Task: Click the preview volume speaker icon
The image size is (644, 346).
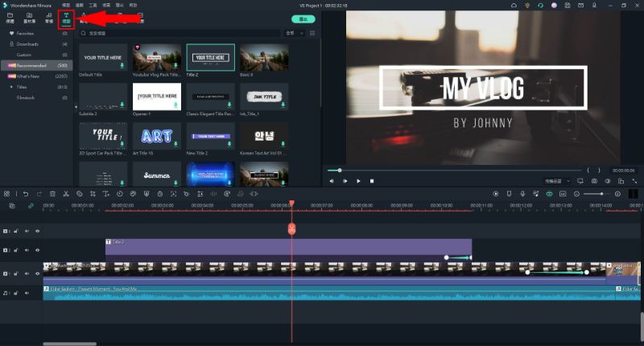Action: (x=608, y=181)
